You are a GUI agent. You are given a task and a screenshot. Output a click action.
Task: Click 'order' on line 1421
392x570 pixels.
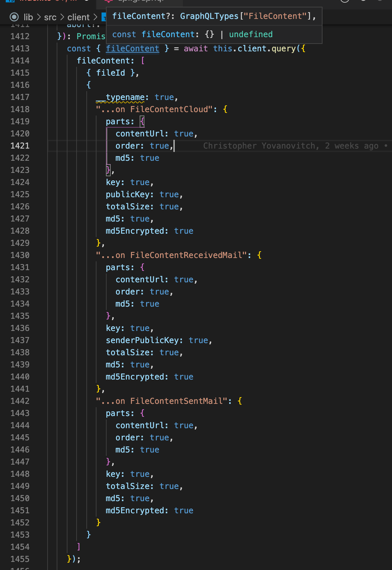[128, 146]
